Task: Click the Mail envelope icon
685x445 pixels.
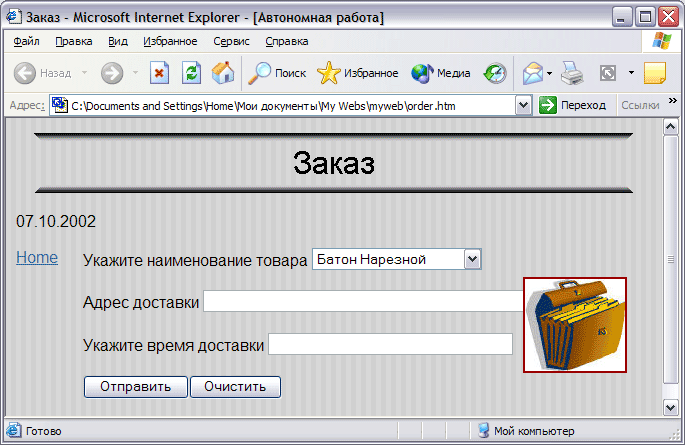Action: click(x=533, y=73)
